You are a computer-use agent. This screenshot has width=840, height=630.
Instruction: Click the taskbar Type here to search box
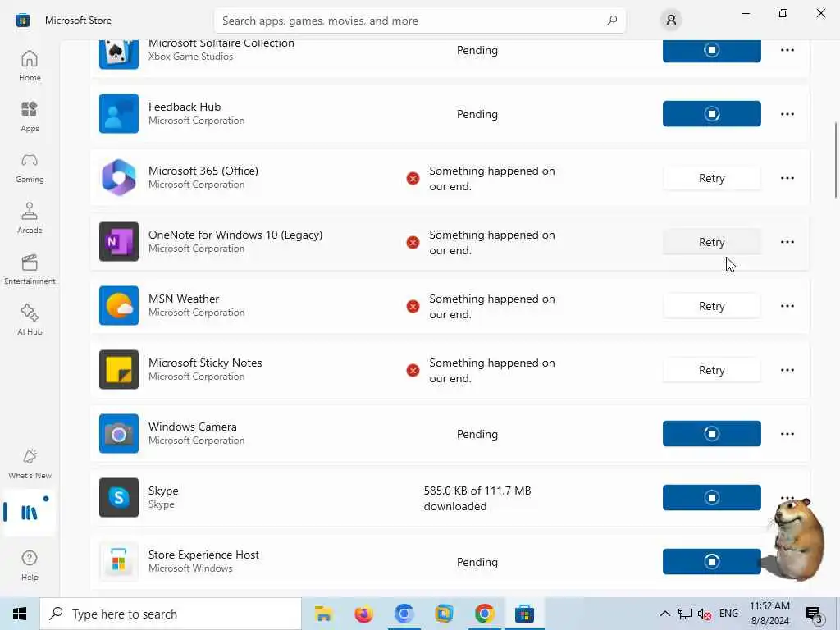[171, 614]
